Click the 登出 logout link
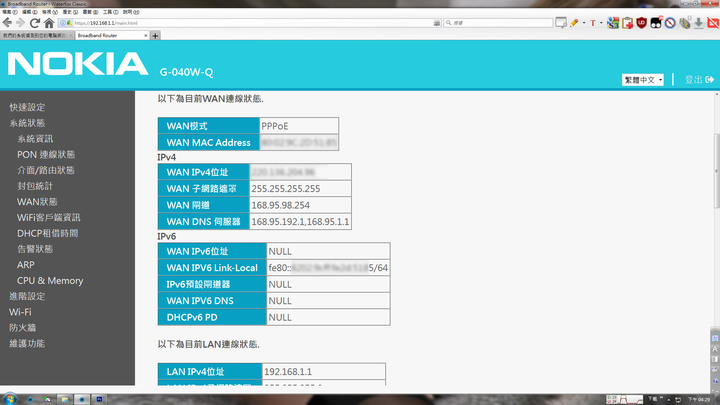The width and height of the screenshot is (720, 405). 694,79
